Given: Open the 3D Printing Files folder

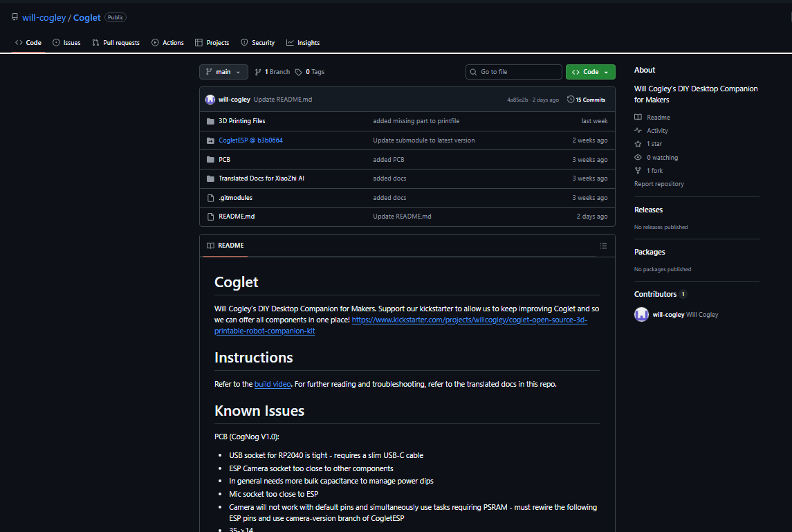Looking at the screenshot, I should click(242, 121).
